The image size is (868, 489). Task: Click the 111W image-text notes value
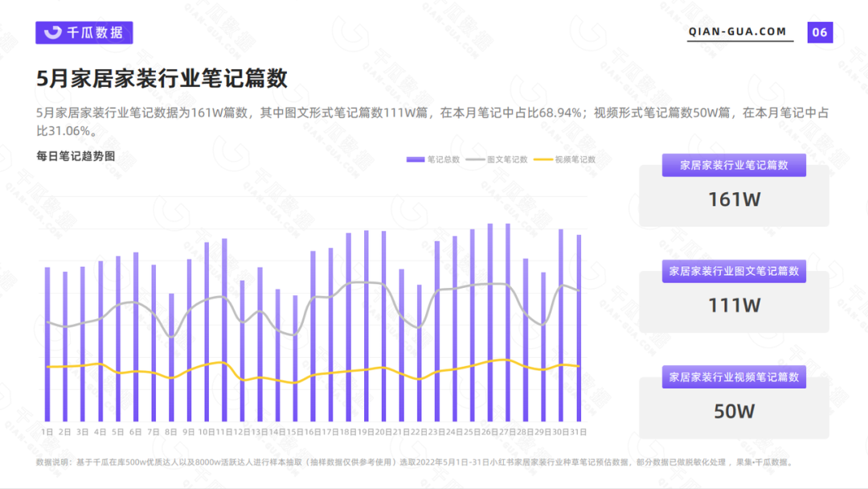click(734, 306)
